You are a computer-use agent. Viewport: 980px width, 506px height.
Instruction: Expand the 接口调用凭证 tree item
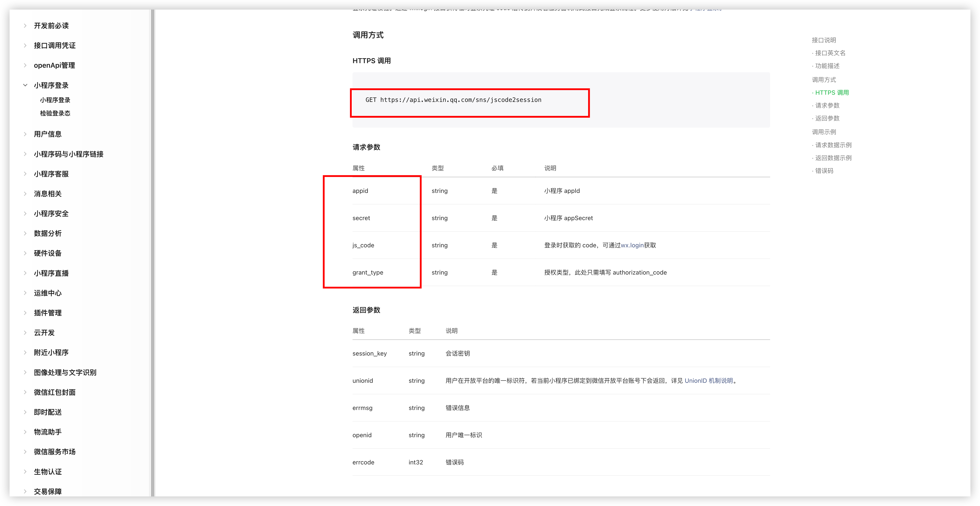point(25,46)
